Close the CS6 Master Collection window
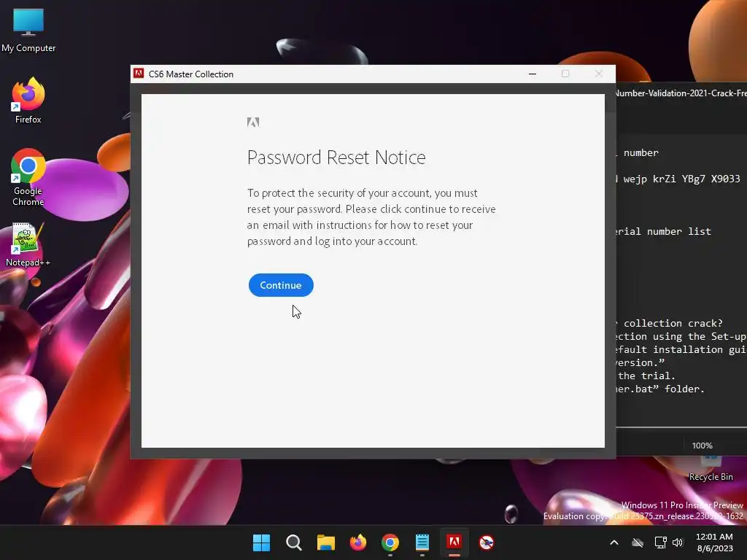The image size is (747, 560). coord(599,74)
